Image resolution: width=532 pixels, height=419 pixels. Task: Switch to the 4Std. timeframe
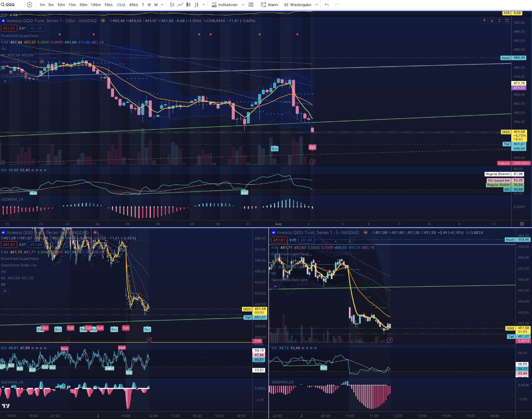click(x=133, y=5)
